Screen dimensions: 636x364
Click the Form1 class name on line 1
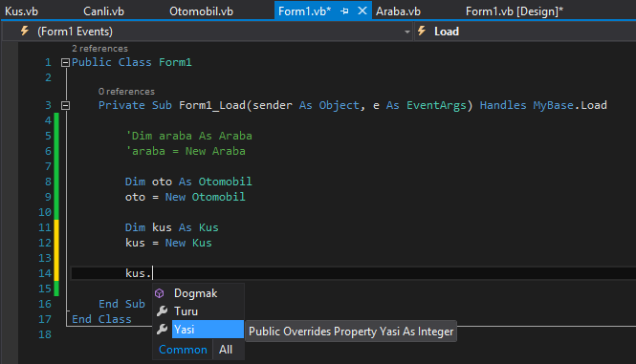[175, 62]
